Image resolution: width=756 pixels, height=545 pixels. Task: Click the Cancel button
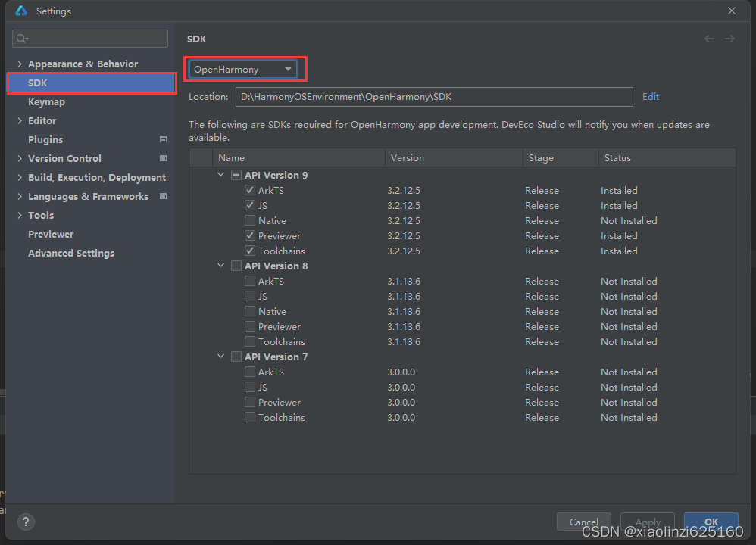[x=583, y=522]
